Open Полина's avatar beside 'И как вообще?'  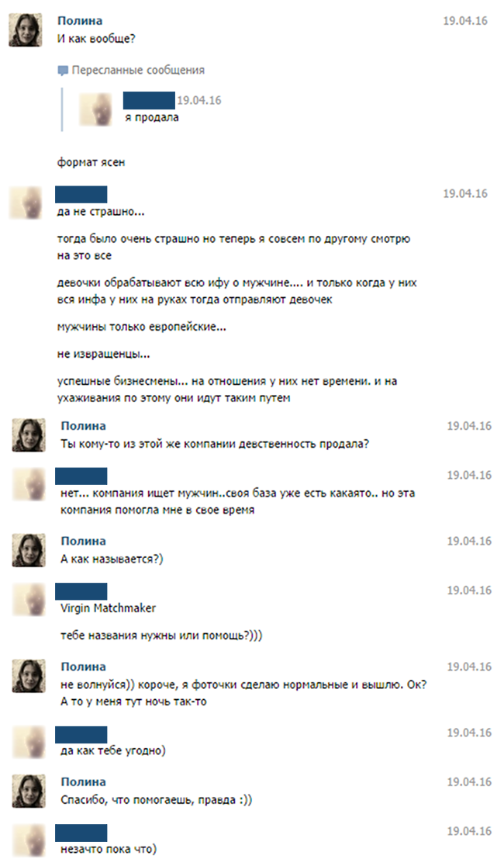(25, 29)
